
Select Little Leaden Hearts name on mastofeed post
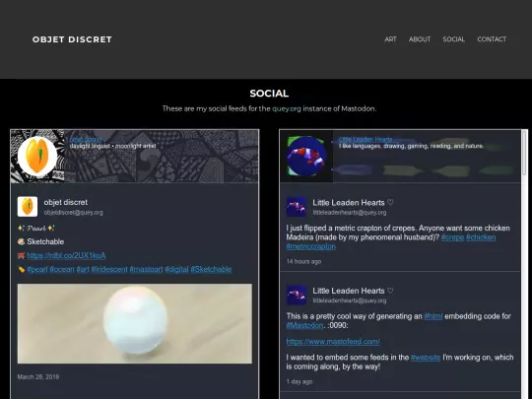(353, 291)
